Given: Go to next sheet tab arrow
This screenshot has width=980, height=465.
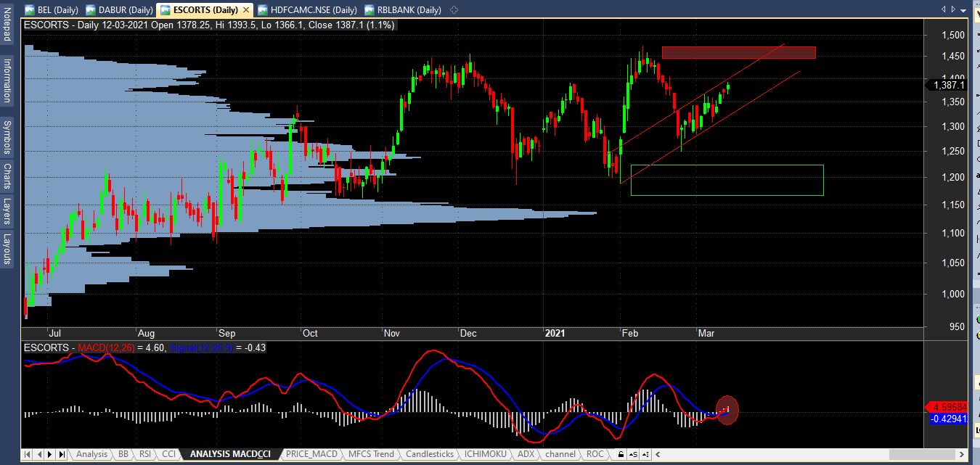Looking at the screenshot, I should pyautogui.click(x=50, y=454).
